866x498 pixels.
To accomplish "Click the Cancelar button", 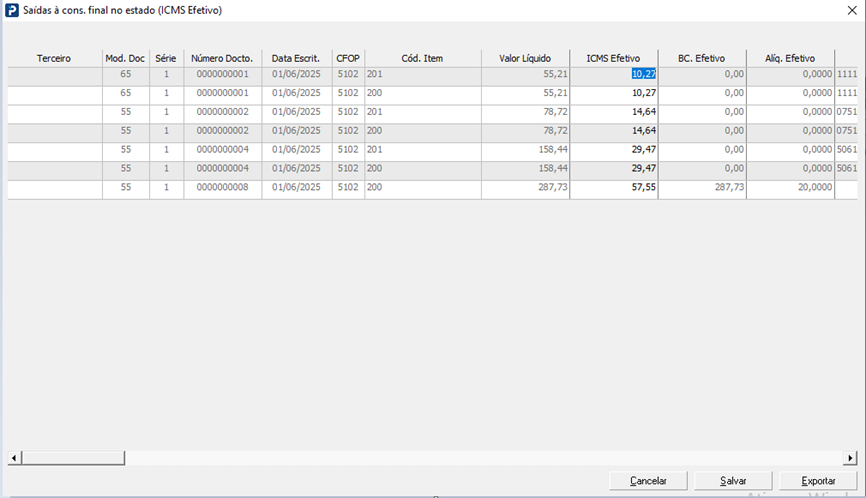I will coord(648,480).
